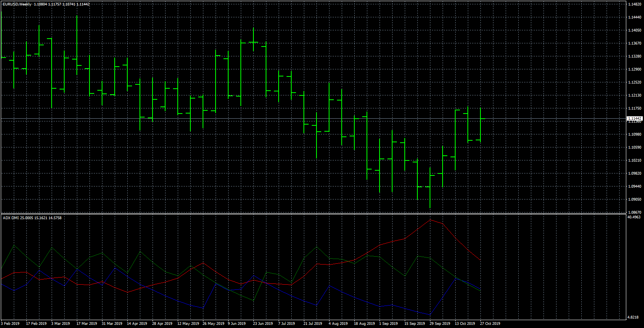This screenshot has width=644, height=328.
Task: Click the 26 May 2019 date label
Action: click(213, 324)
